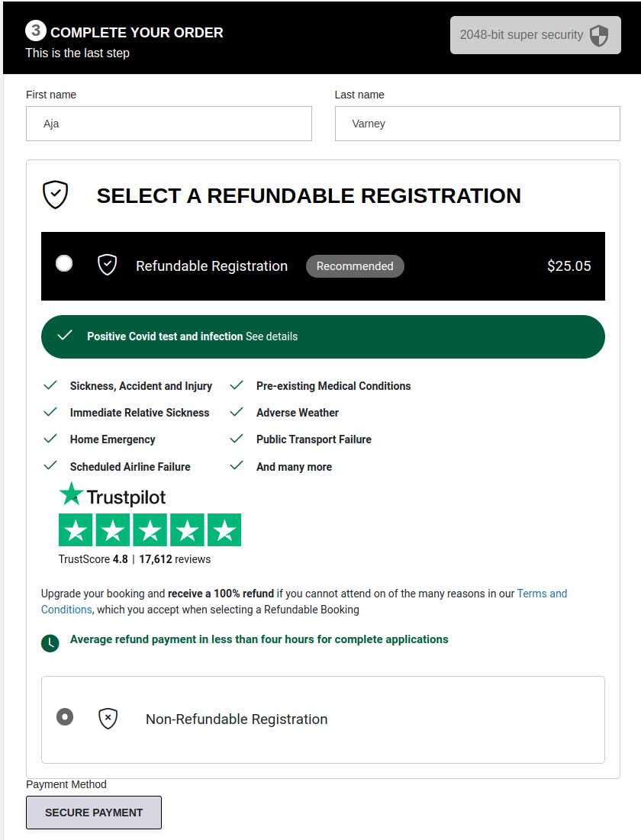The image size is (641, 840).
Task: Select the Refundable Registration radio button
Action: click(x=65, y=263)
